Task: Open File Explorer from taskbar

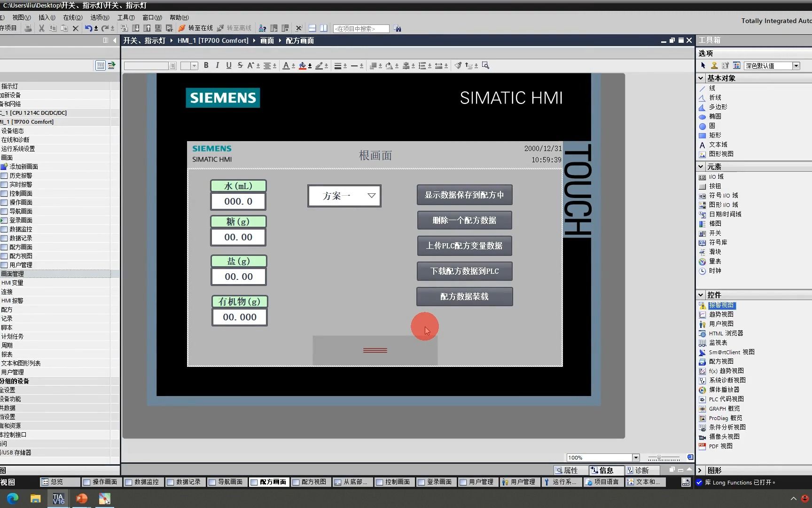Action: tap(36, 499)
